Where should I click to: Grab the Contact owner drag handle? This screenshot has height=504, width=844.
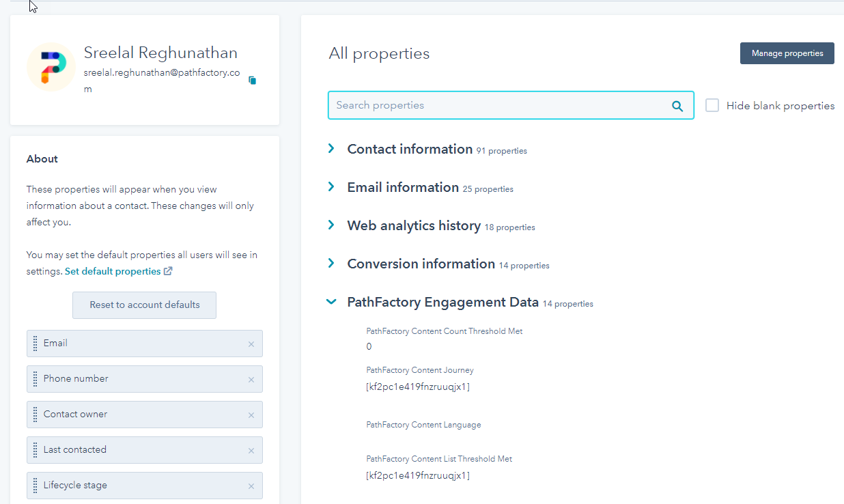click(x=36, y=415)
